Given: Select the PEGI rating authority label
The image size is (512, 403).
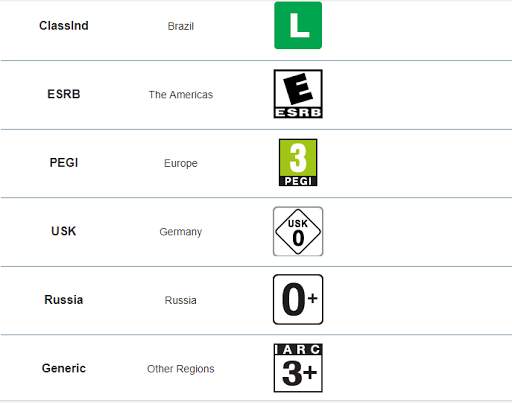Looking at the screenshot, I should point(64,163).
